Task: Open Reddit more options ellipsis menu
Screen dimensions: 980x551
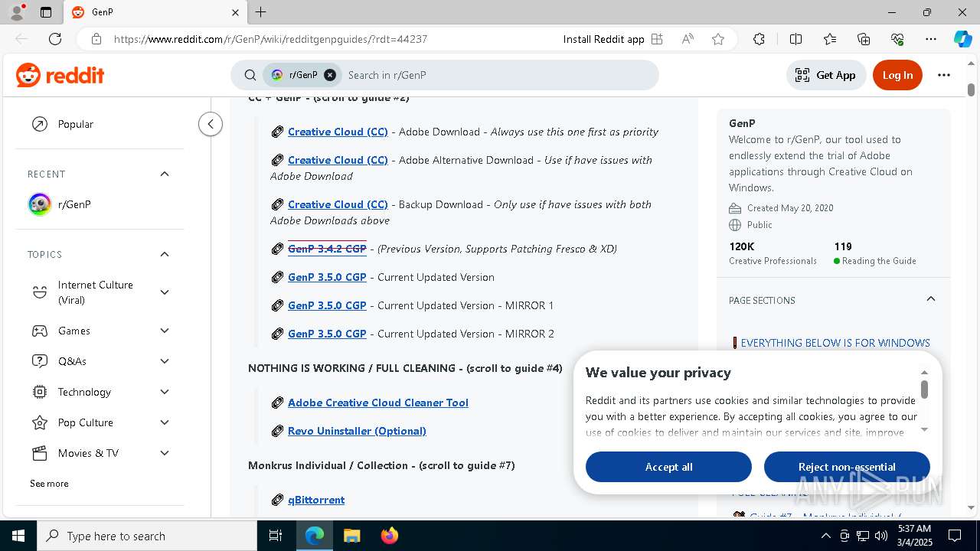Action: pos(944,75)
